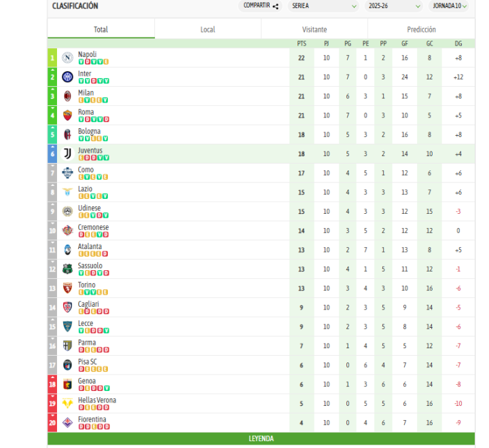
Task: Open the 2025-26 season dropdown
Action: (x=394, y=6)
